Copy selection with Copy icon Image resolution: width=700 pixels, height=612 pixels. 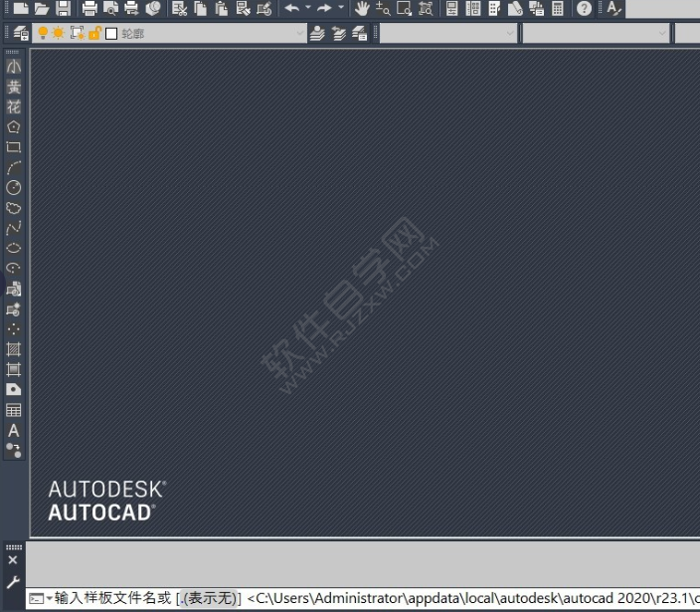(201, 8)
